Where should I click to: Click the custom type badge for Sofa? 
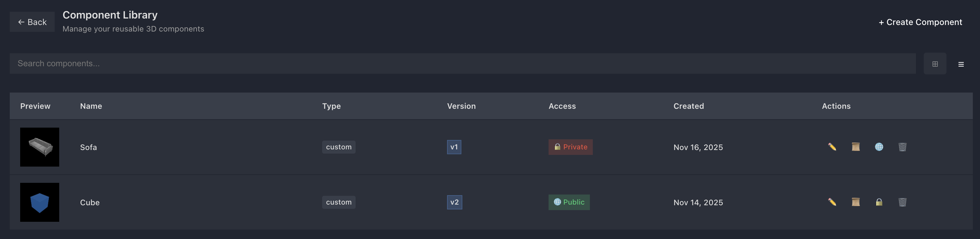338,147
